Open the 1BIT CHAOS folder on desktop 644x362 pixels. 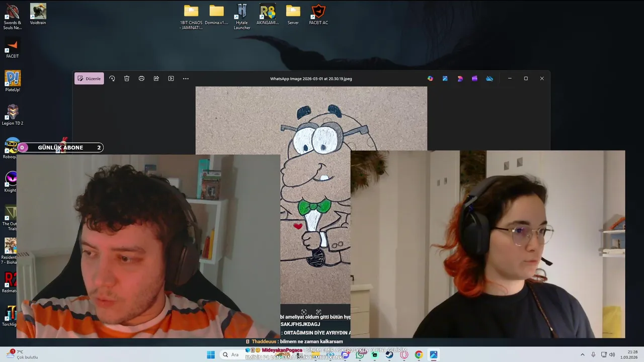coord(191,17)
